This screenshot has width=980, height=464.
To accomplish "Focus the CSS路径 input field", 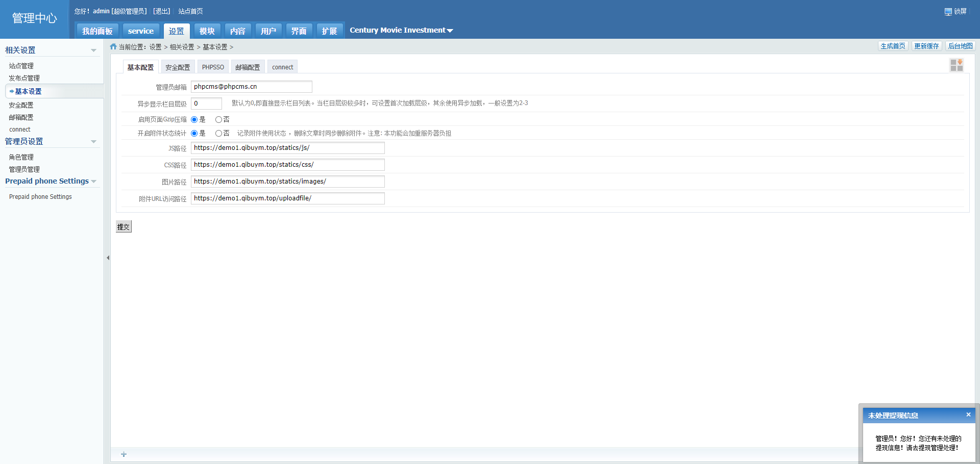I will click(x=288, y=165).
